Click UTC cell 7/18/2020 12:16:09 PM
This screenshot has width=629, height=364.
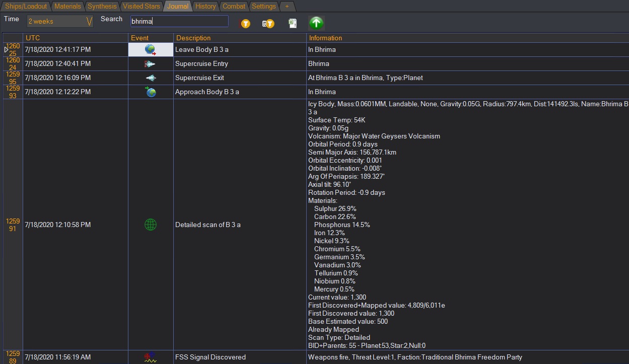(x=76, y=78)
